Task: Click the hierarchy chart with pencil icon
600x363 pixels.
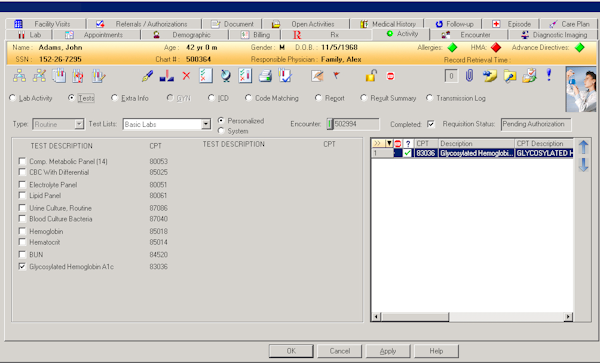Action: pos(39,76)
